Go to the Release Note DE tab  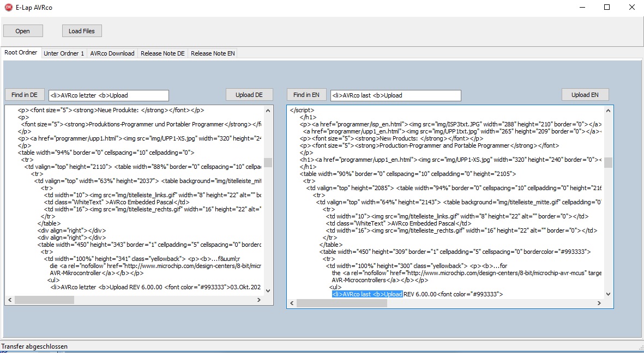click(x=162, y=53)
